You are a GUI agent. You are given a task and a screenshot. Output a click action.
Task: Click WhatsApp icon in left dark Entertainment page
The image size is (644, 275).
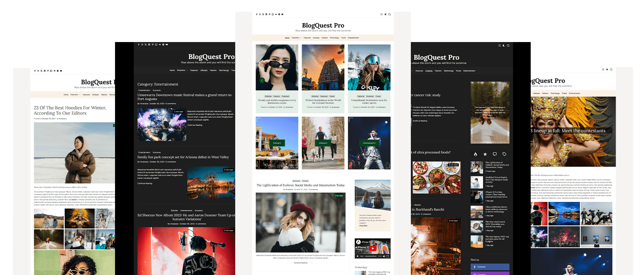pyautogui.click(x=156, y=44)
